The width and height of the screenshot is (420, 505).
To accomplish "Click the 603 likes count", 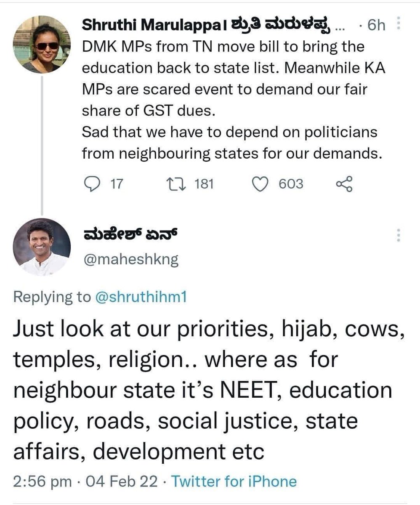I will pyautogui.click(x=291, y=184).
